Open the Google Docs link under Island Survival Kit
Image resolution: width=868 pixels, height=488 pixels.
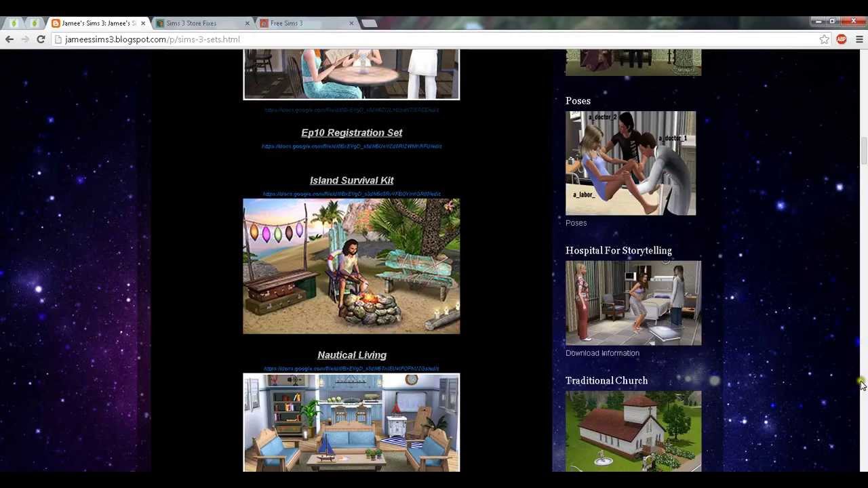point(351,194)
